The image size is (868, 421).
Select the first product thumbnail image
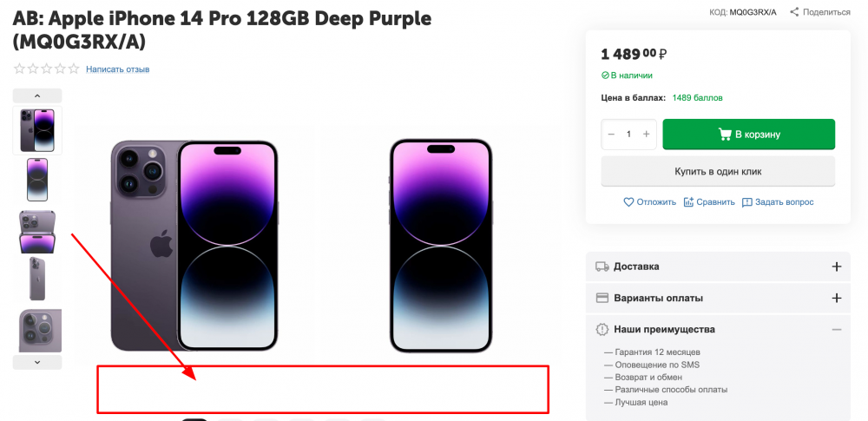click(37, 129)
